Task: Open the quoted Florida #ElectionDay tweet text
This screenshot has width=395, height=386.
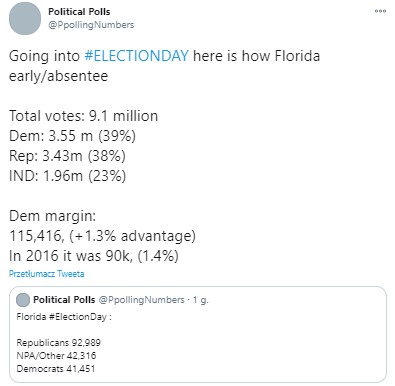Action: click(64, 317)
